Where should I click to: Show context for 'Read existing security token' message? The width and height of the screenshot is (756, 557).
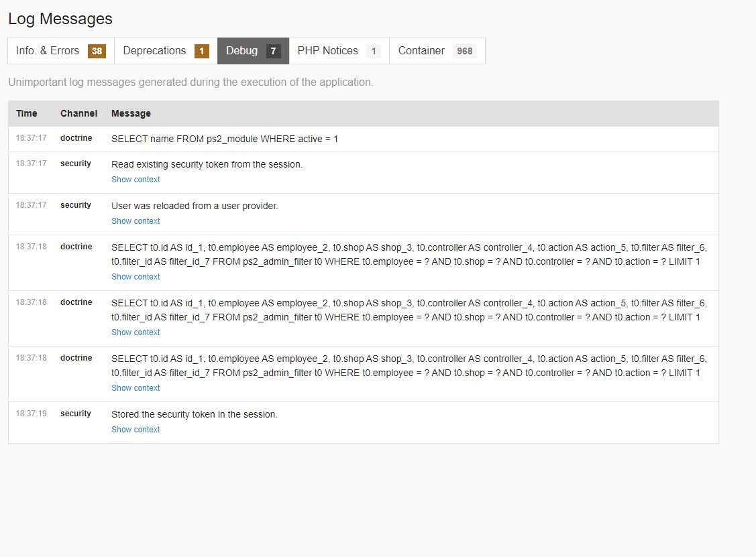136,179
